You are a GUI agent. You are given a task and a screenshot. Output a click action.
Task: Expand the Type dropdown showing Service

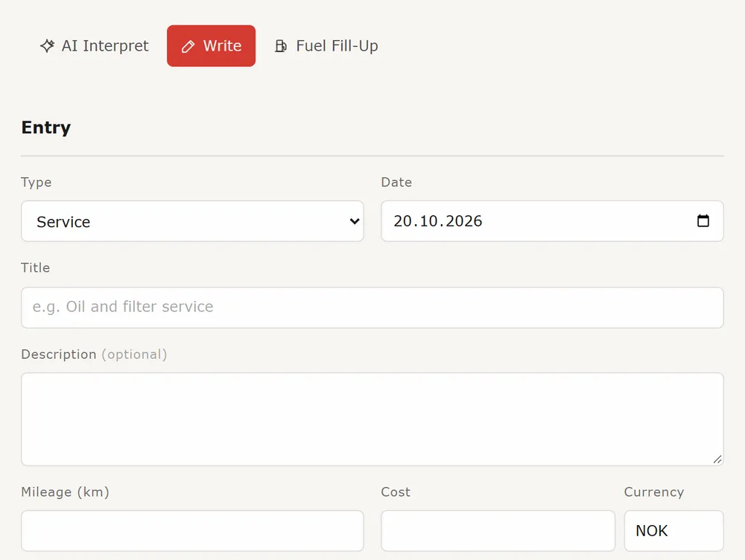pyautogui.click(x=192, y=221)
